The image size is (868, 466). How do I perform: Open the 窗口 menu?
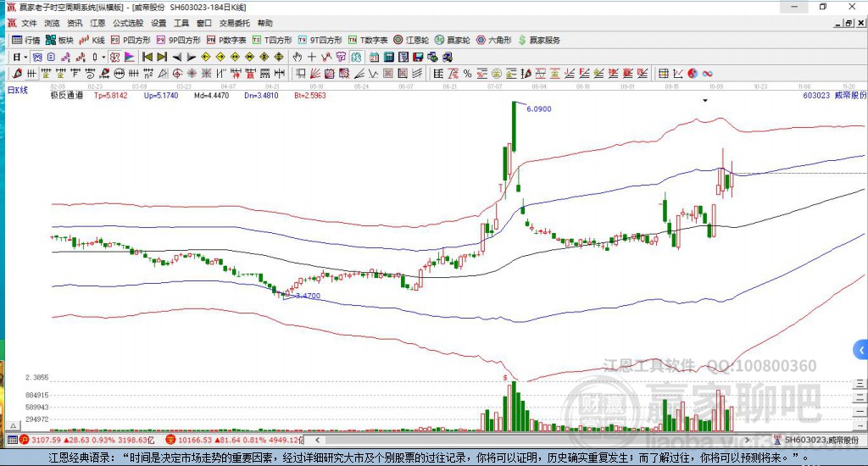click(203, 23)
